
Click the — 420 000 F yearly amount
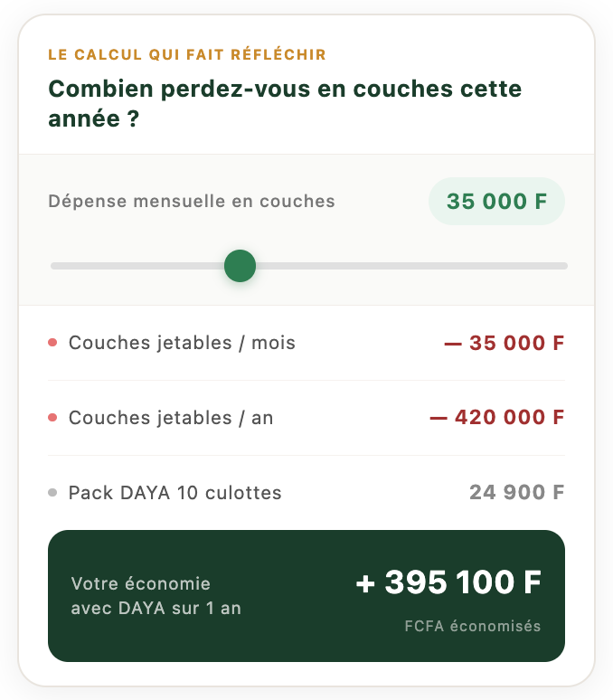pyautogui.click(x=496, y=418)
